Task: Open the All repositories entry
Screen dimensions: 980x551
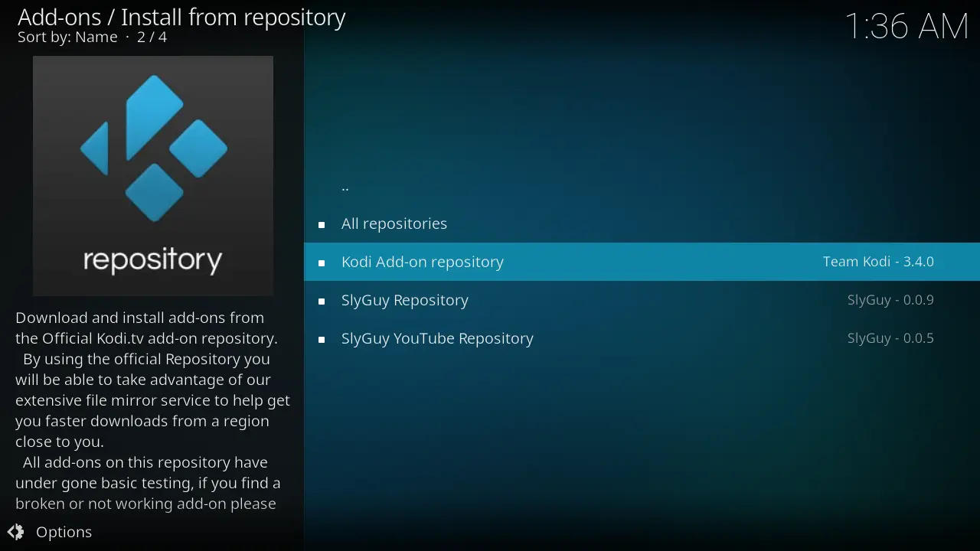Action: point(642,223)
